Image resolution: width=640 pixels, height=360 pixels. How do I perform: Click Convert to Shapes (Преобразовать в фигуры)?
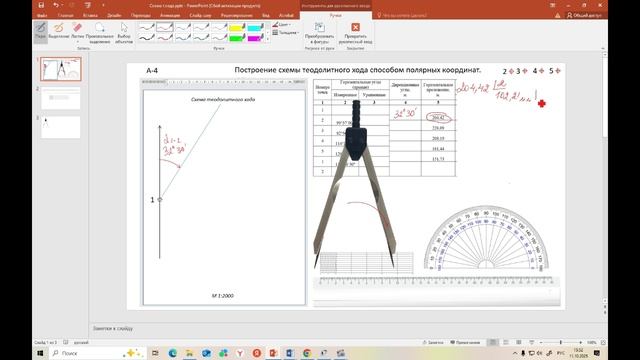[x=319, y=32]
